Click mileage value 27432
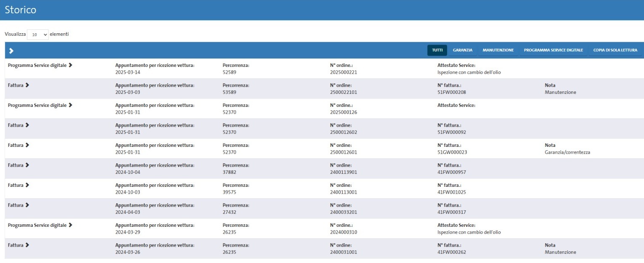This screenshot has height=263, width=644. tap(229, 212)
